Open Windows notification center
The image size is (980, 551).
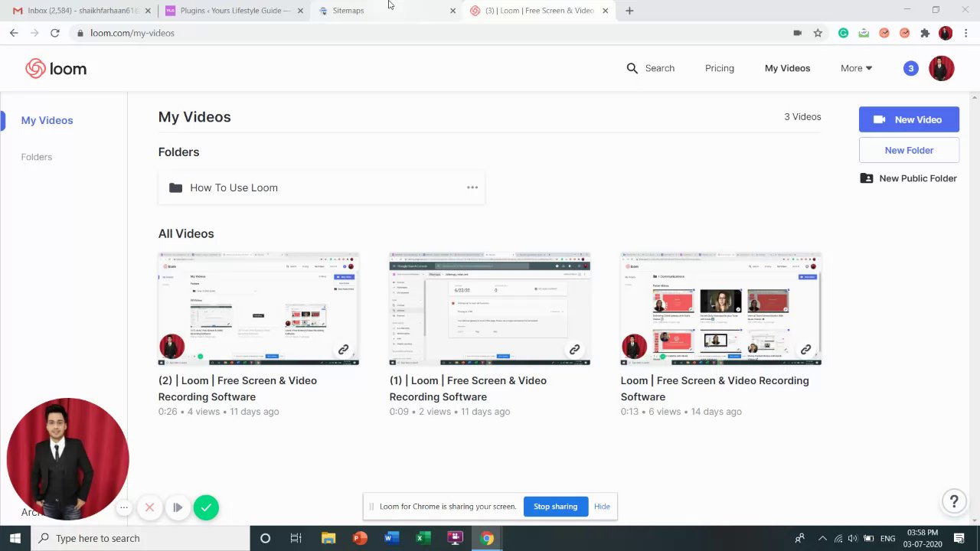(959, 538)
